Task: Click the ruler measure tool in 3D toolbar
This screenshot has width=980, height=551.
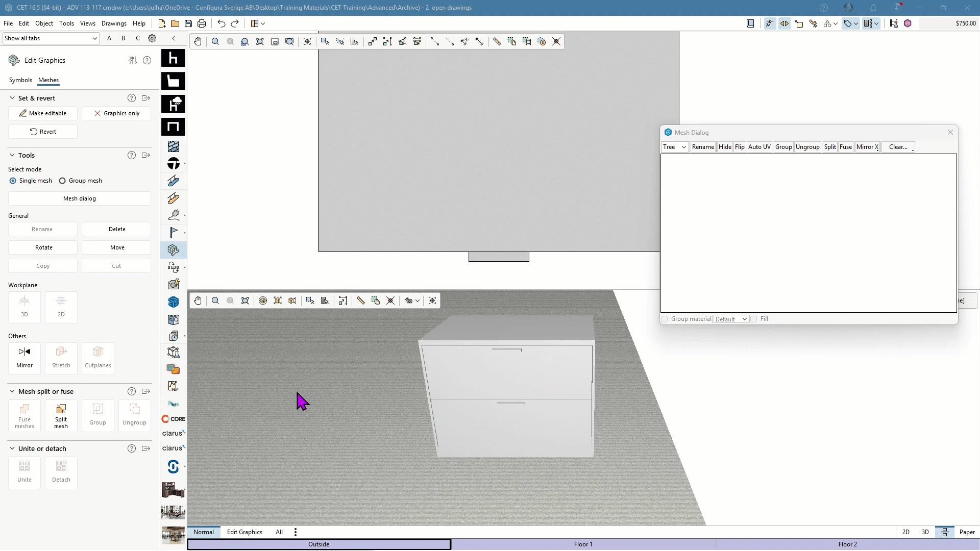Action: tap(360, 300)
